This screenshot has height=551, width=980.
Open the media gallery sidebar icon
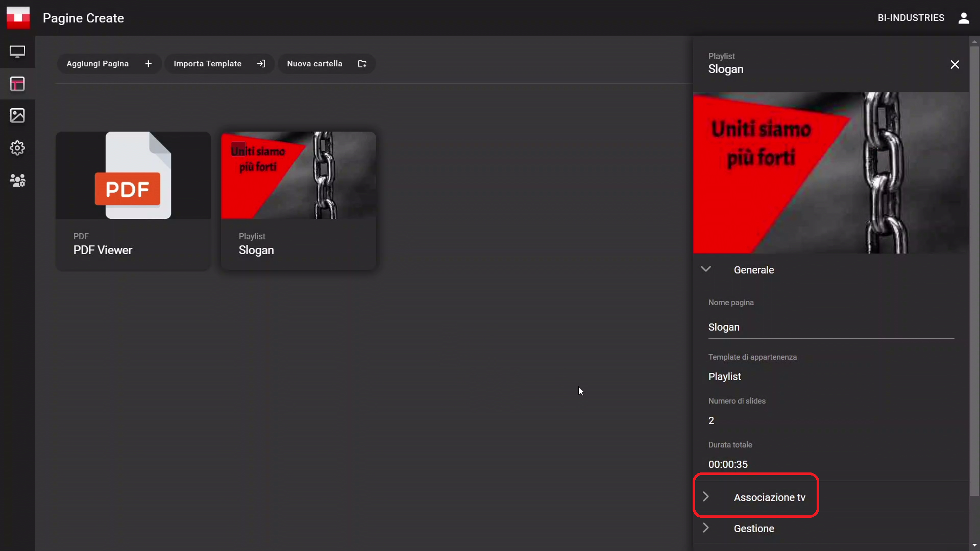[17, 115]
